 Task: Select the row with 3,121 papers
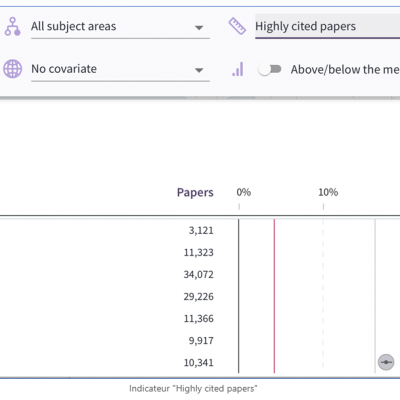[x=200, y=230]
